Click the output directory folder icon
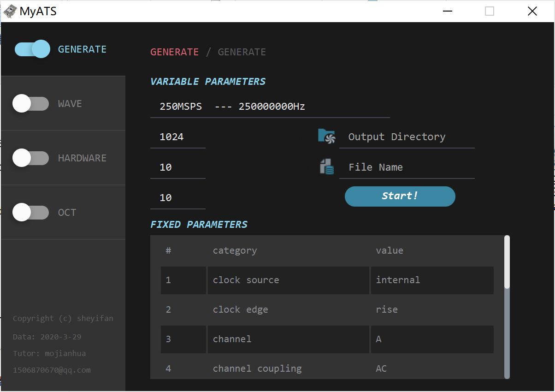555x392 pixels. point(326,137)
